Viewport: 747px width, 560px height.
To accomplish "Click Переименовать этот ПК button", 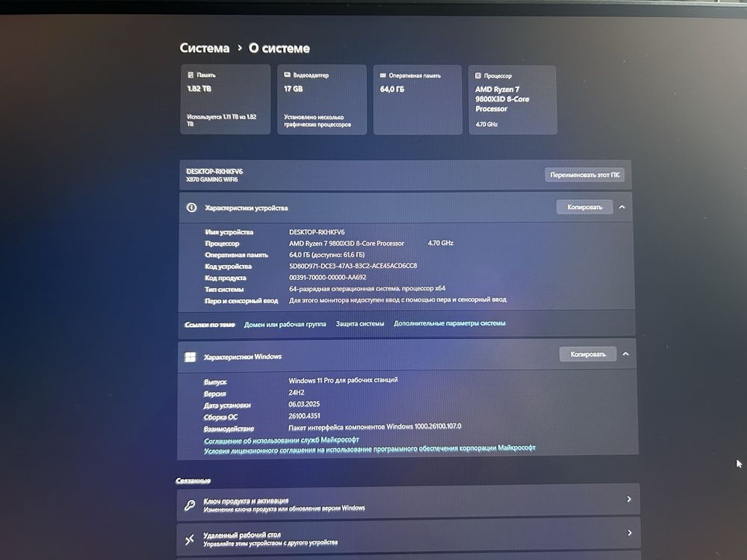I will point(585,175).
